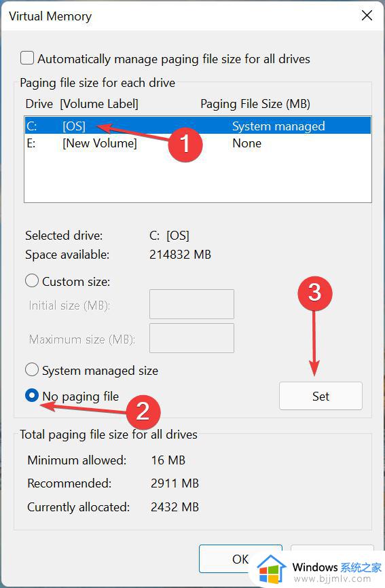The width and height of the screenshot is (385, 588).
Task: Close the Virtual Memory dialog
Action: coord(367,16)
